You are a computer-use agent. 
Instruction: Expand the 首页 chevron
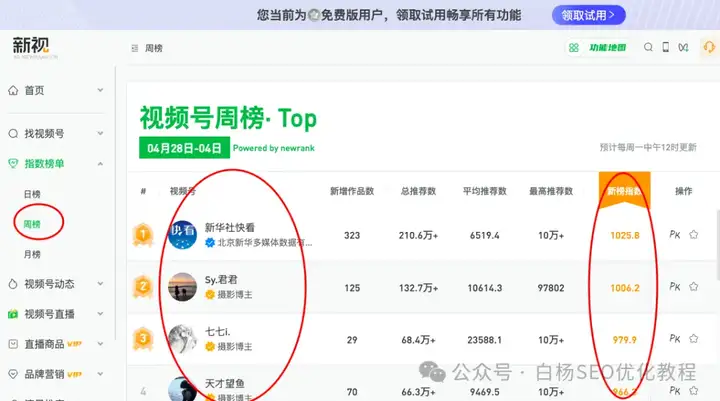100,90
